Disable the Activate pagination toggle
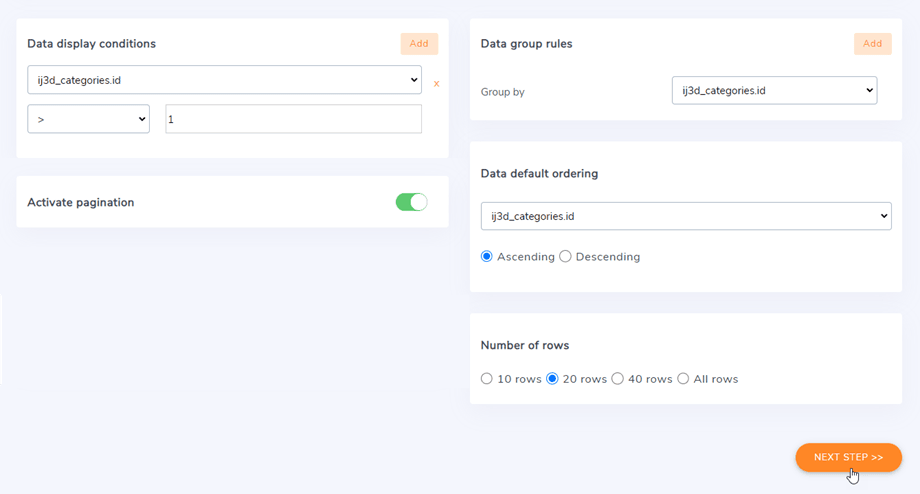Image resolution: width=920 pixels, height=494 pixels. click(411, 202)
